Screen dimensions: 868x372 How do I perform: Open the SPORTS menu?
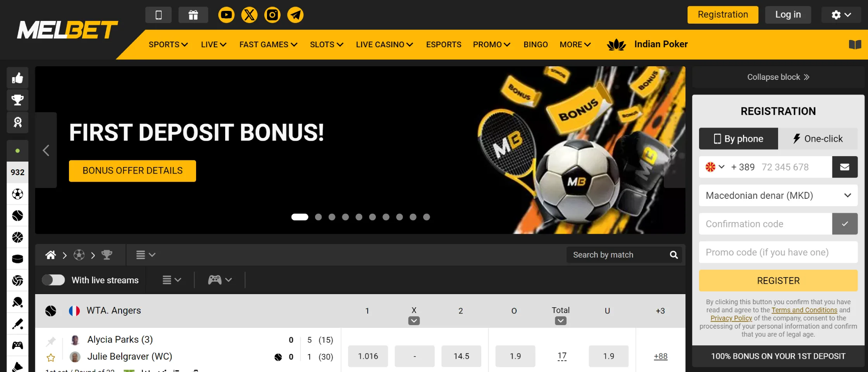tap(168, 45)
